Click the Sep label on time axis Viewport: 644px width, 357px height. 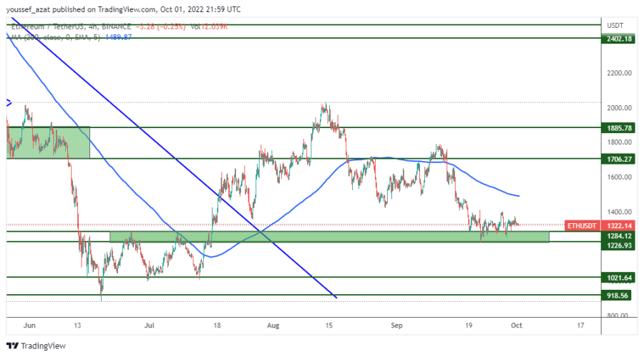click(397, 325)
